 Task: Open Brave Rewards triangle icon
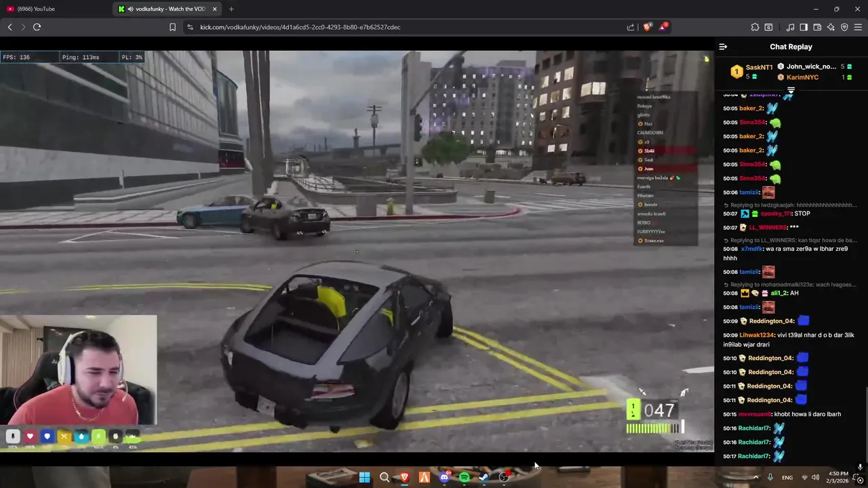click(664, 27)
